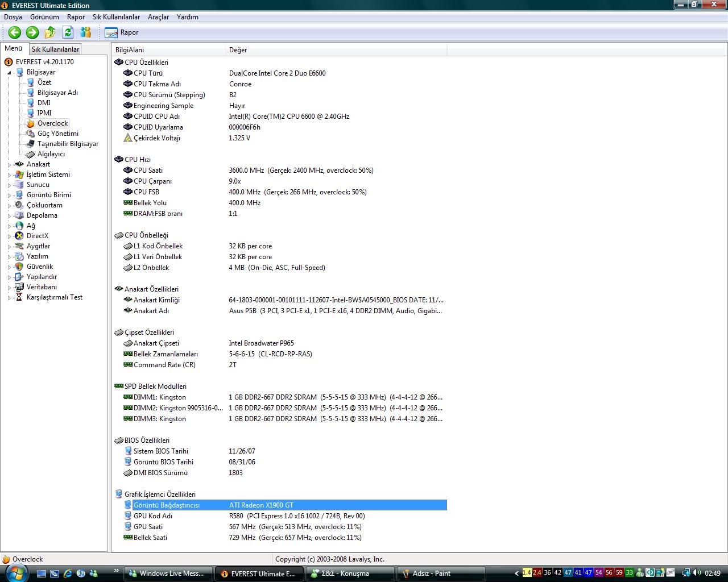The image size is (728, 582).
Task: Click the Yazılım software icon
Action: 19,256
